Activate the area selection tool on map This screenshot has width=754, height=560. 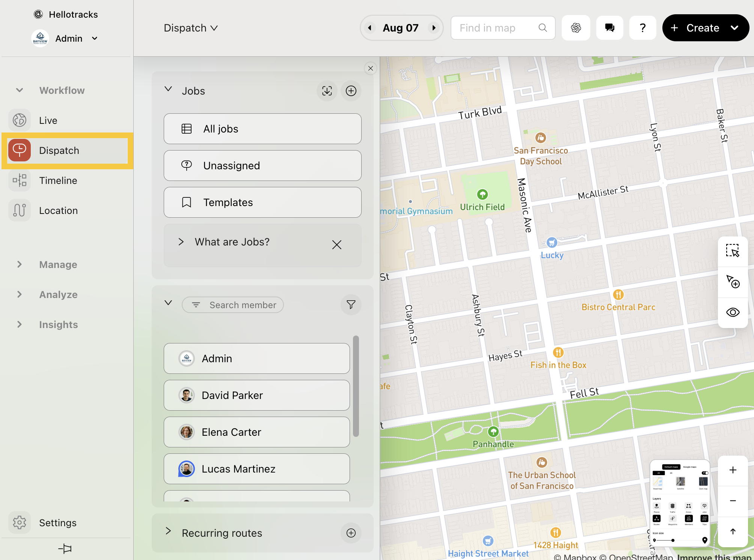pyautogui.click(x=733, y=251)
